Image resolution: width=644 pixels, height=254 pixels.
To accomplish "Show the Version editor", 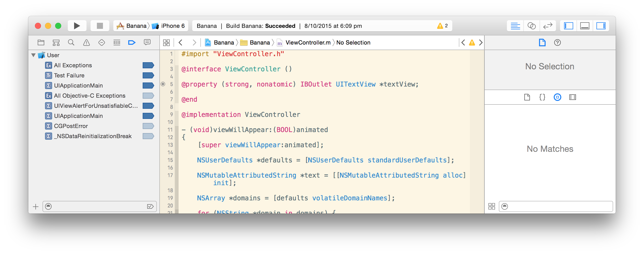I will coord(548,26).
